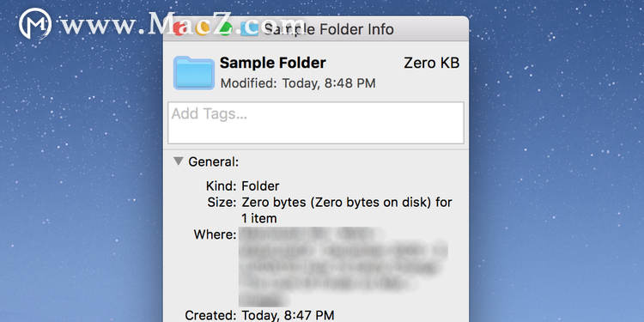This screenshot has width=644, height=322.
Task: Click the Sample Folder Info window title
Action: pos(328,29)
